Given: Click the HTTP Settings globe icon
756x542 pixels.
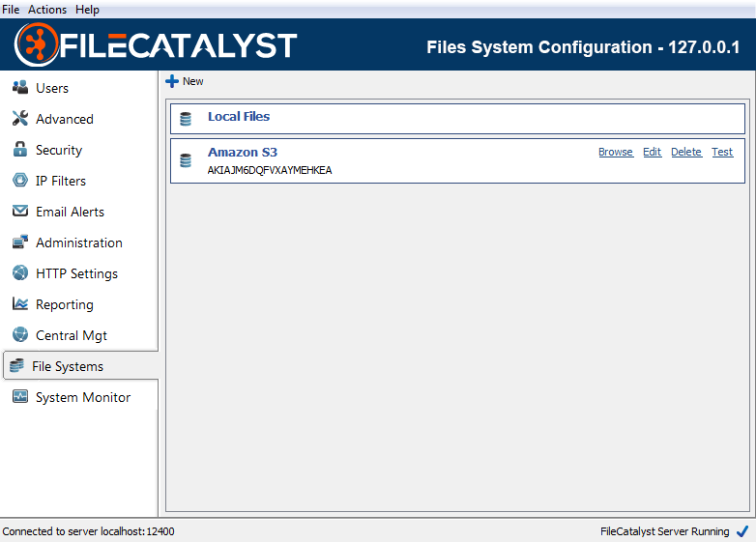Looking at the screenshot, I should pyautogui.click(x=20, y=272).
